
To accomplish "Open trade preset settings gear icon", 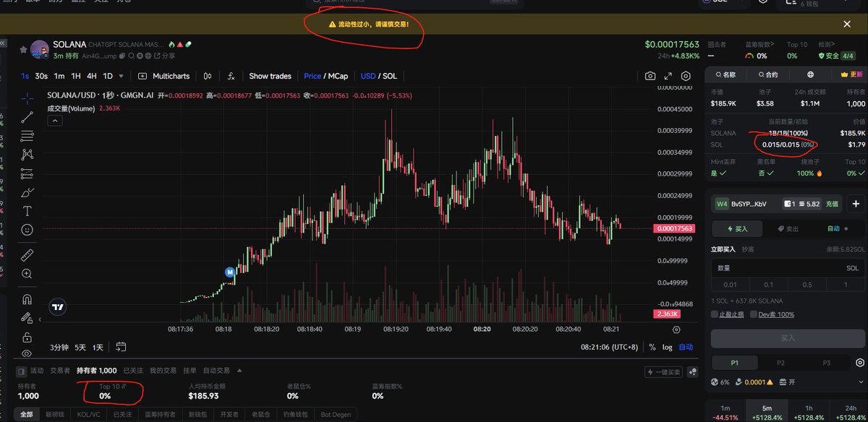I will point(859,362).
